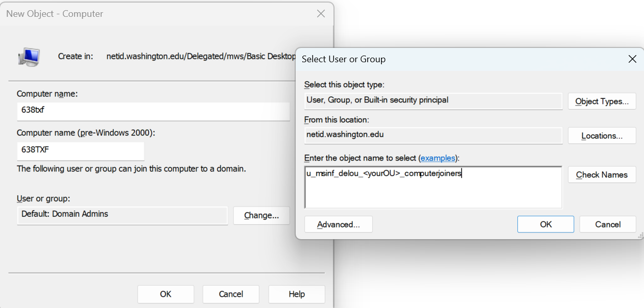The width and height of the screenshot is (644, 308).
Task: Close the New Object - Computer window
Action: tap(321, 14)
